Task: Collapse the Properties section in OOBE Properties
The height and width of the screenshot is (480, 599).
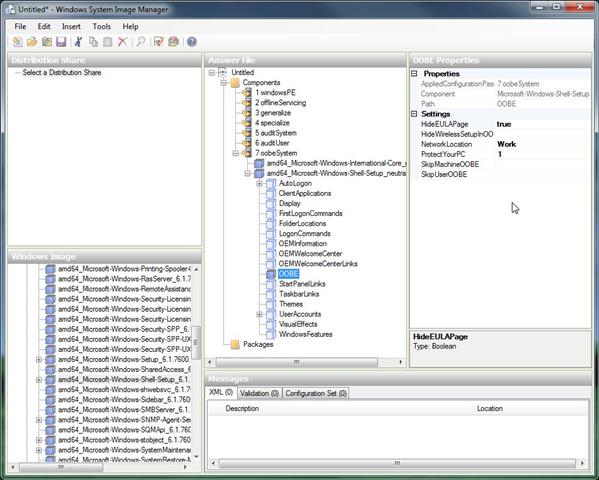Action: [414, 73]
